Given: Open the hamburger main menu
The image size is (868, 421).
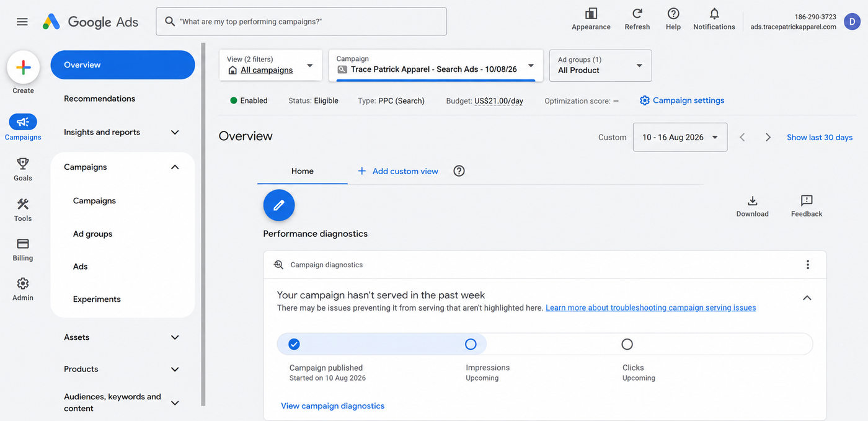Looking at the screenshot, I should 22,22.
